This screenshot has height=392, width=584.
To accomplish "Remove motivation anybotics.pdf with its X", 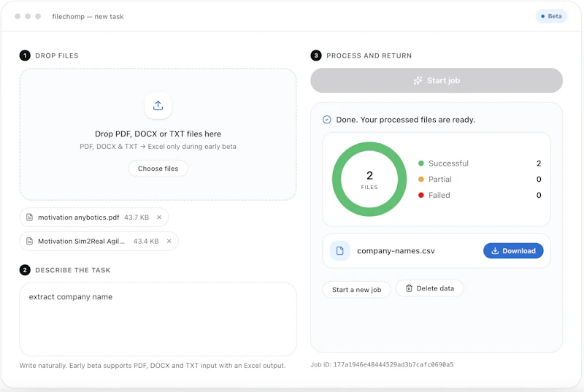I will [x=159, y=217].
